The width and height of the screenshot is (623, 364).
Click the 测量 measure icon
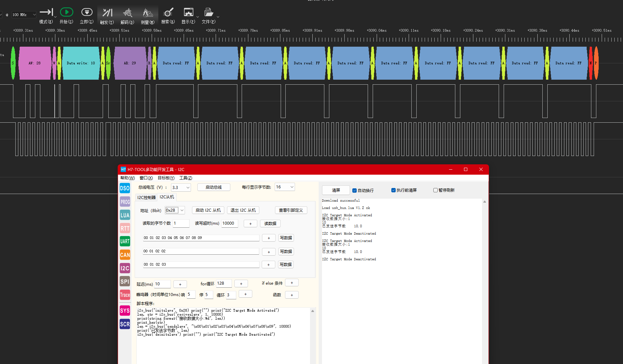pyautogui.click(x=148, y=13)
